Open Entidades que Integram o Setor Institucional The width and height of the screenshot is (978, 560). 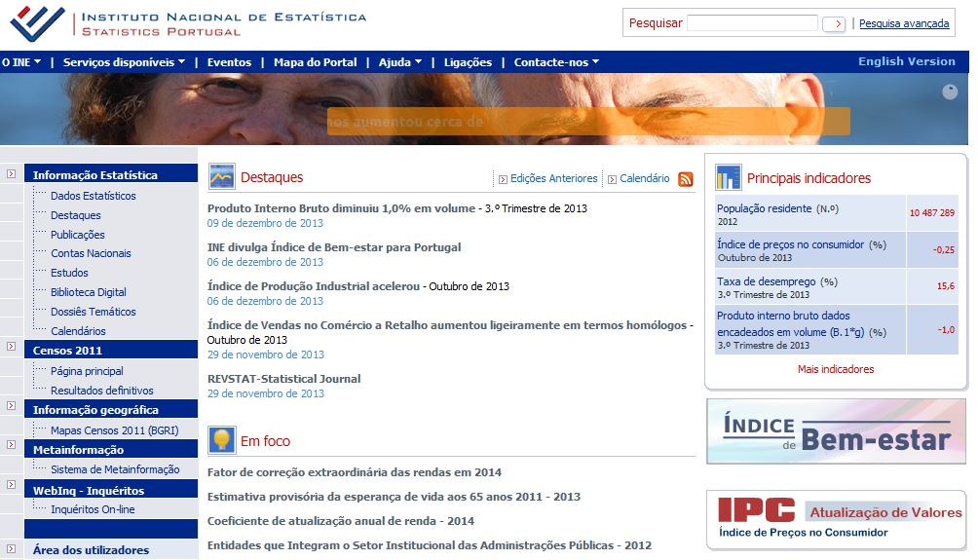pos(430,545)
